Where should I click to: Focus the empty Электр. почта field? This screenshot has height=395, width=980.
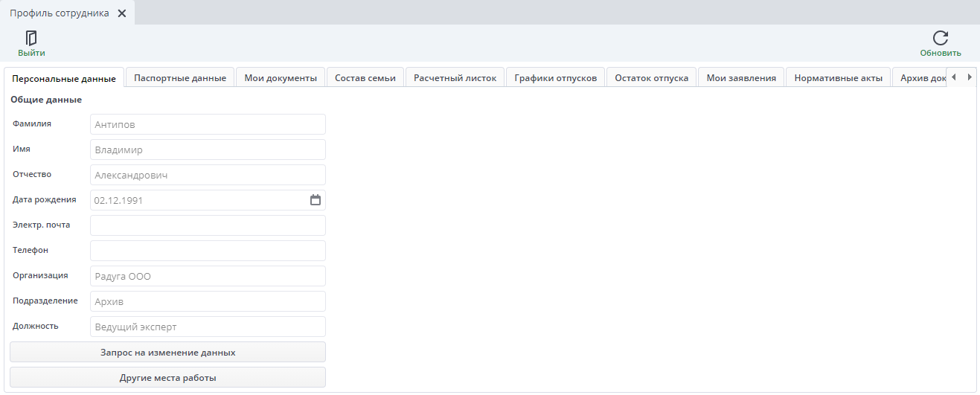click(x=208, y=225)
